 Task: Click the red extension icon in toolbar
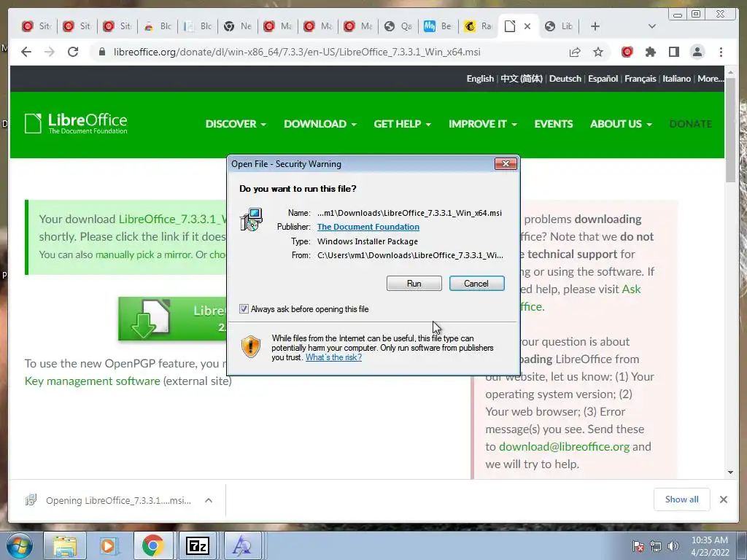click(x=627, y=52)
